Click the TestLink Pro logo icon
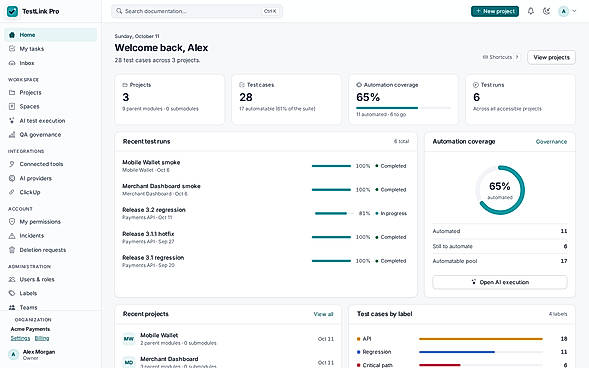Image resolution: width=589 pixels, height=368 pixels. coord(12,11)
